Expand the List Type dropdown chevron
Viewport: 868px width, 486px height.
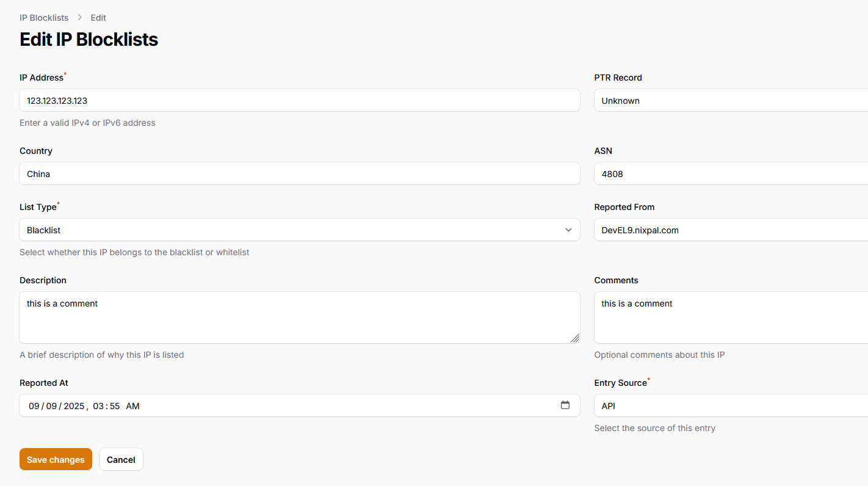(x=568, y=230)
